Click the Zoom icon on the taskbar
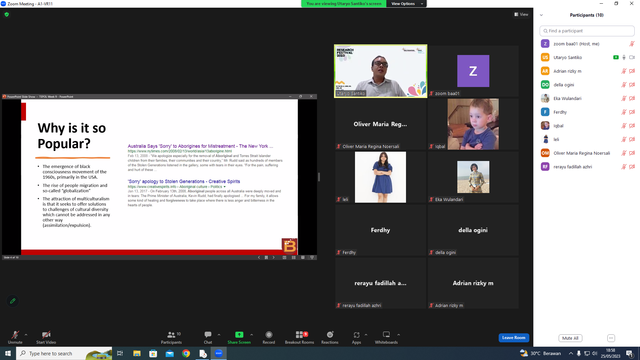 (x=219, y=353)
